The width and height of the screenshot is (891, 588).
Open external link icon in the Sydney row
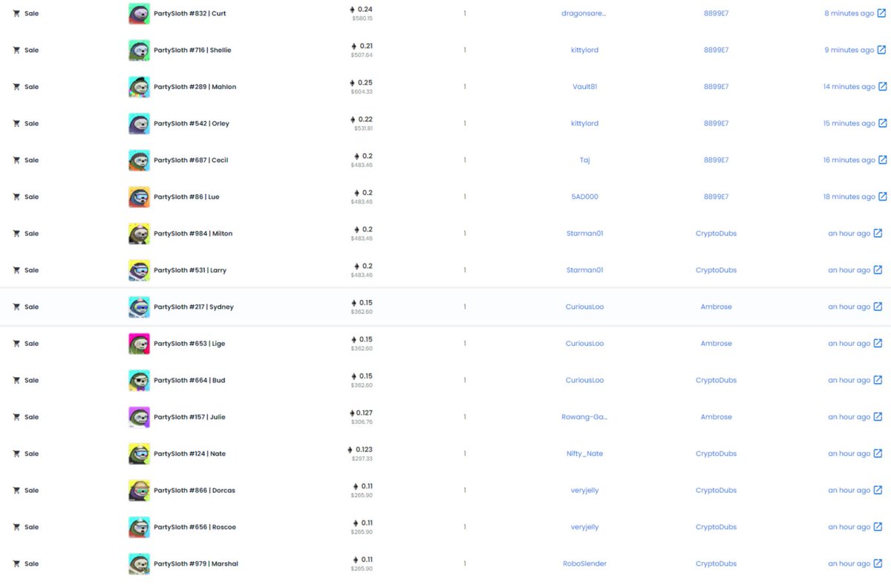[878, 307]
